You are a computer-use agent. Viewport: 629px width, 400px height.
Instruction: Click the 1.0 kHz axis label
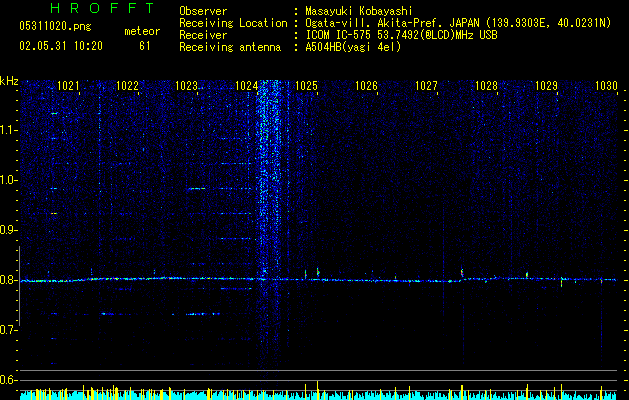tap(9, 180)
